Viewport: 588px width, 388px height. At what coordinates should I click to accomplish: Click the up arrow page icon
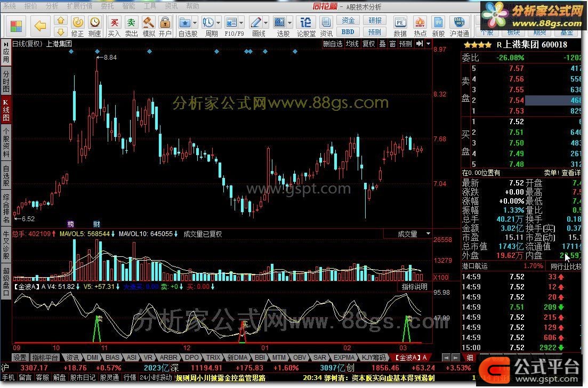coord(61,20)
